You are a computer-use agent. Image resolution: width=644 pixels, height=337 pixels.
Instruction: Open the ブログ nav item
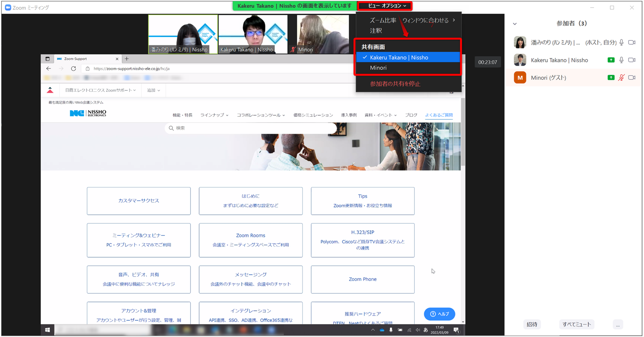click(411, 115)
